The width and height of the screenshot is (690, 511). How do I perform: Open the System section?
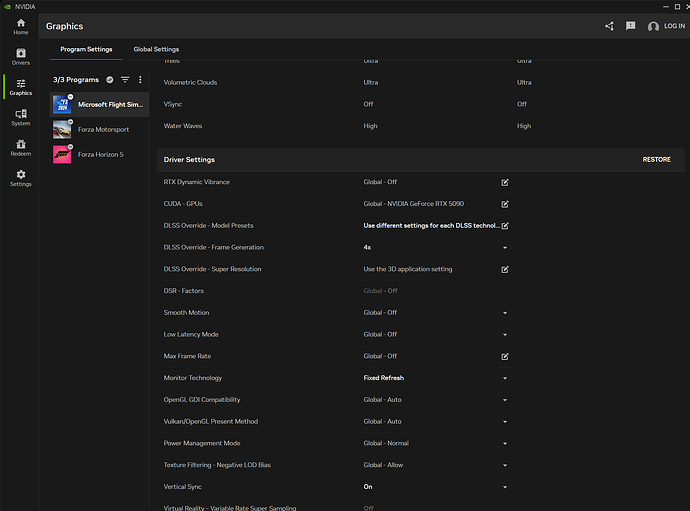(x=21, y=118)
